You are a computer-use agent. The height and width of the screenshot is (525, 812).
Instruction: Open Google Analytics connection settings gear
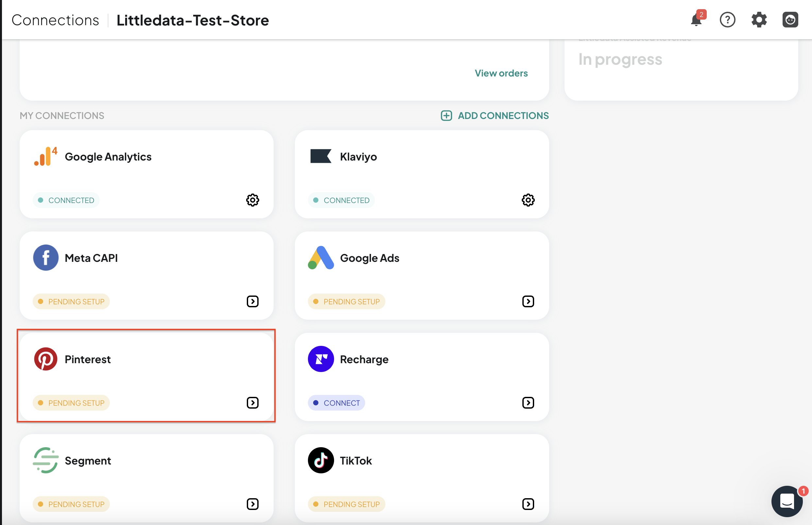pos(253,200)
